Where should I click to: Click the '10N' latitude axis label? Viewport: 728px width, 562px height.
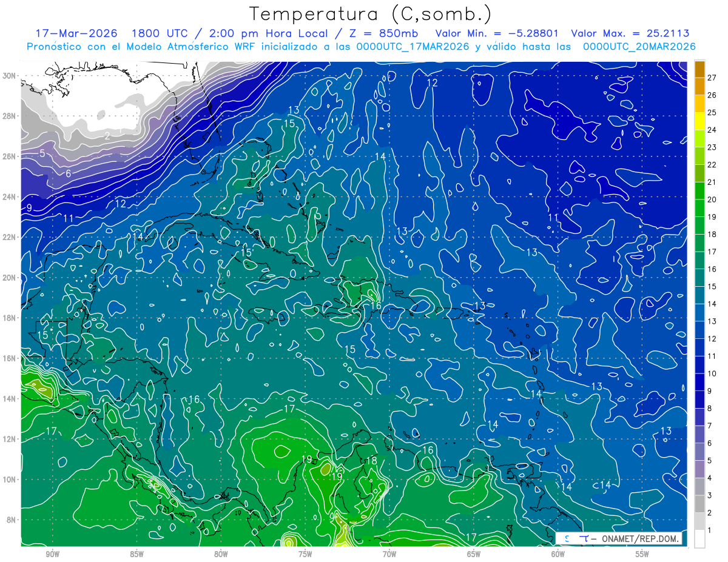click(9, 480)
